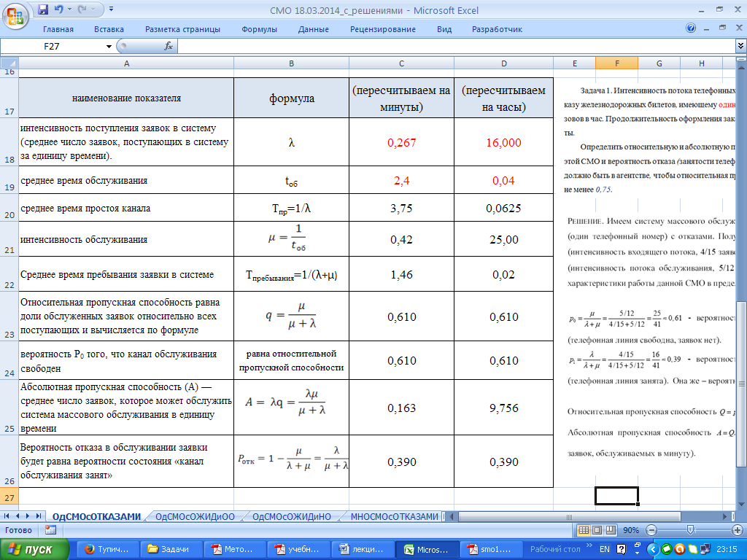Switch to ОдСМОсОЖИДиОО sheet
The height and width of the screenshot is (560, 747).
click(196, 516)
